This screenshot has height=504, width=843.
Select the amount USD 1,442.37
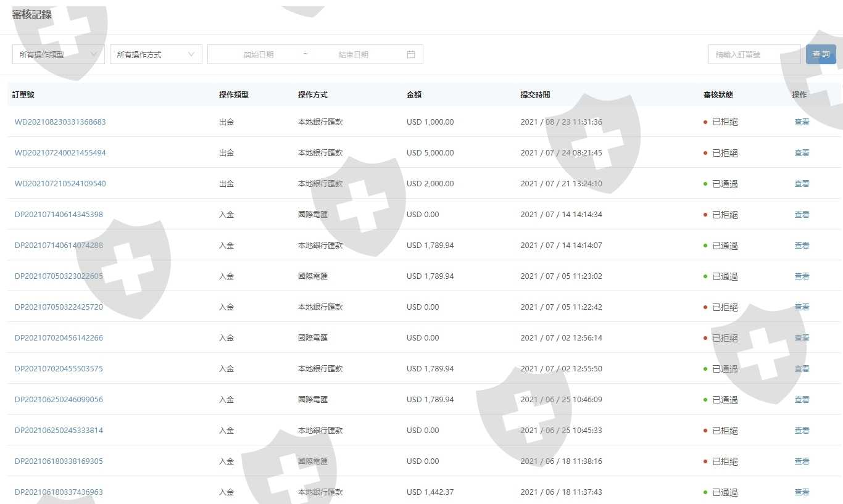click(x=430, y=492)
